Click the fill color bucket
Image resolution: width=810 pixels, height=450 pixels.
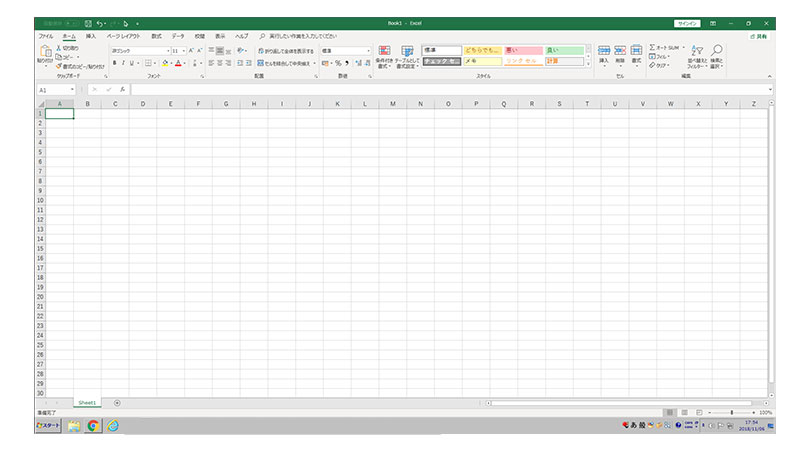coord(165,63)
